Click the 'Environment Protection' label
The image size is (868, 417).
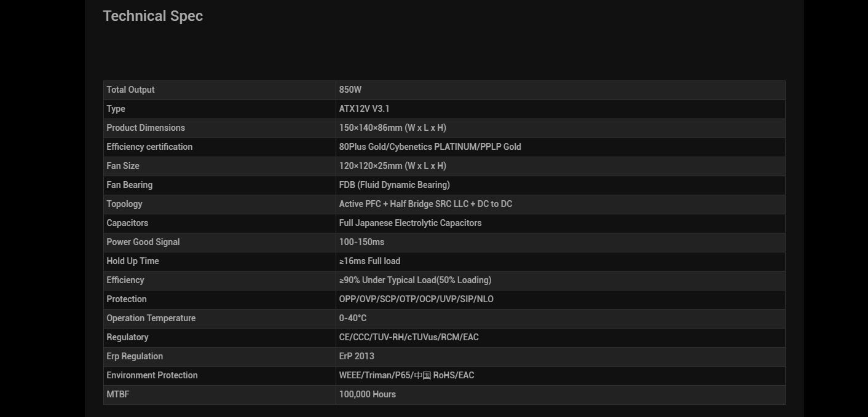pyautogui.click(x=152, y=375)
